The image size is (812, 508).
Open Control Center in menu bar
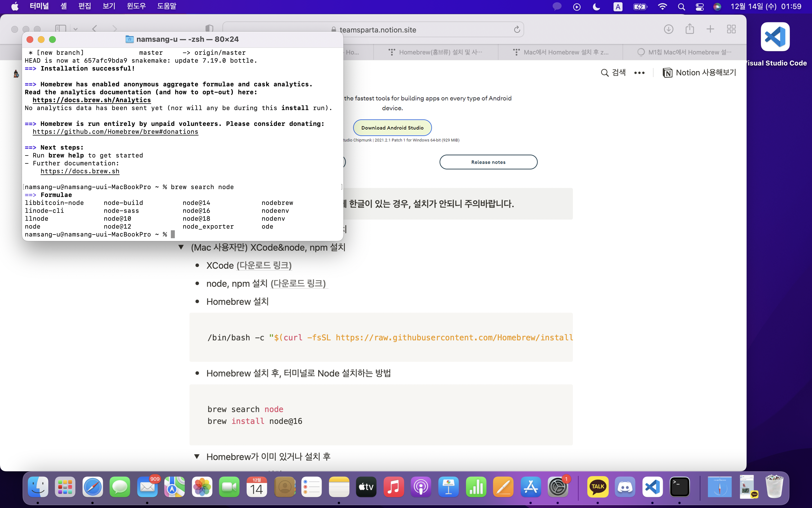click(700, 7)
